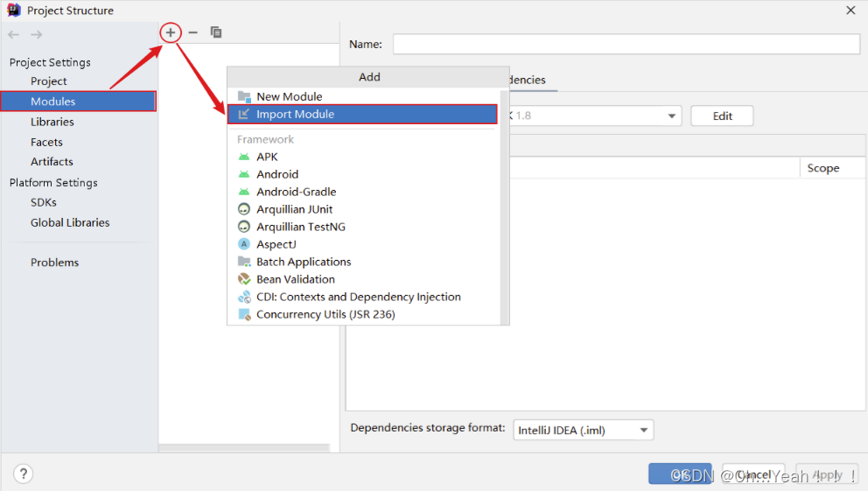Click the Add popup vertical scrollbar
The width and height of the screenshot is (868, 491).
pos(504,207)
